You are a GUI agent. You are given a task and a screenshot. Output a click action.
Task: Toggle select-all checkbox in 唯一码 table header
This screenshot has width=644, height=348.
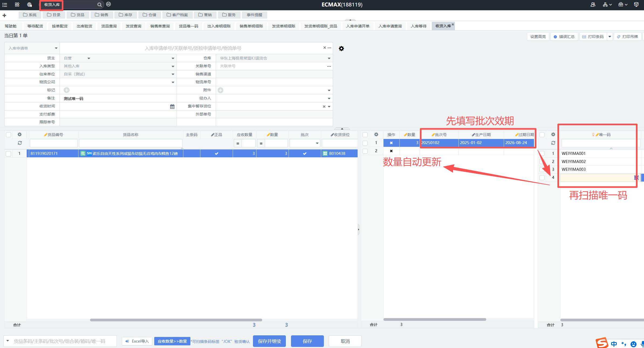[542, 135]
